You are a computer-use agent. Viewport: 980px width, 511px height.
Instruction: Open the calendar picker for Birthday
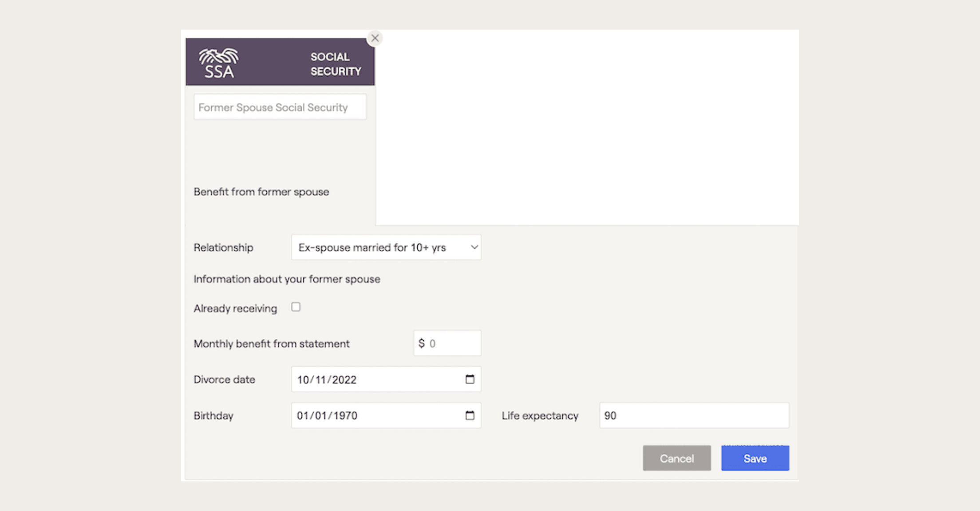point(470,415)
